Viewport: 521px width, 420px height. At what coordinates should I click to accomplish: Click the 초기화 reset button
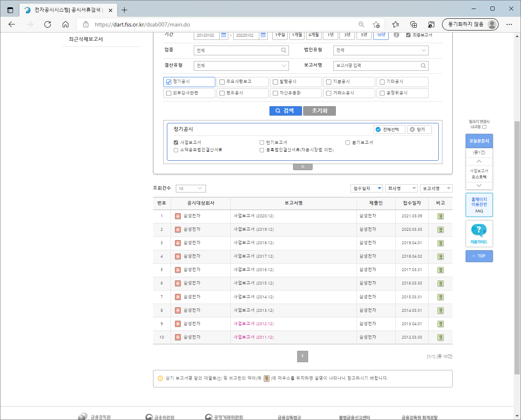[x=320, y=111]
